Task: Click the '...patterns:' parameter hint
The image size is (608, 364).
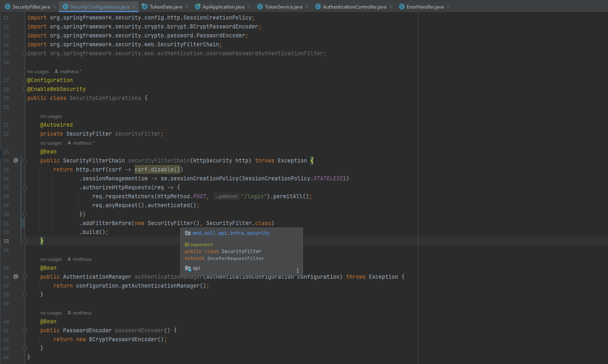Action: coord(226,196)
